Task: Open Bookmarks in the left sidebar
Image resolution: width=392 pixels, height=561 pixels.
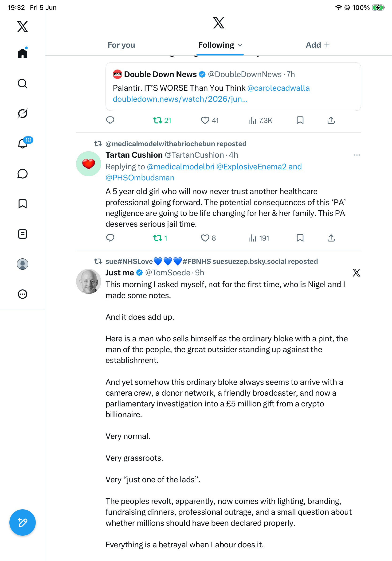Action: [23, 203]
